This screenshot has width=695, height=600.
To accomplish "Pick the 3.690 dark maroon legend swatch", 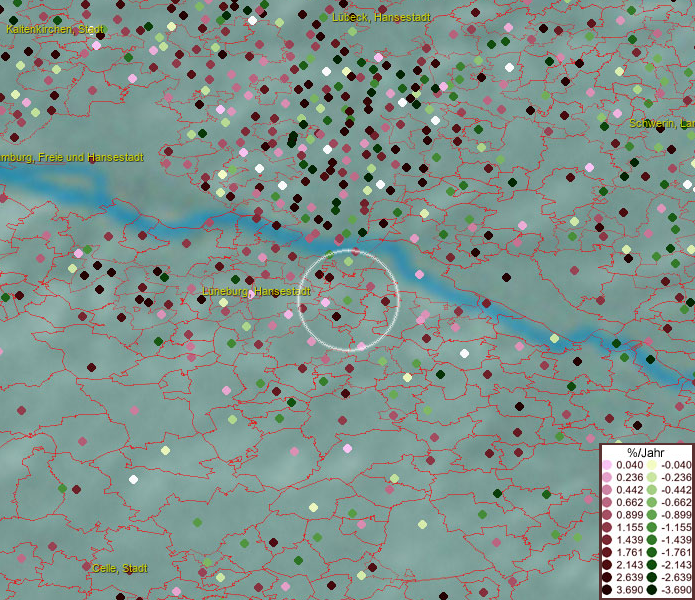I will click(x=607, y=590).
